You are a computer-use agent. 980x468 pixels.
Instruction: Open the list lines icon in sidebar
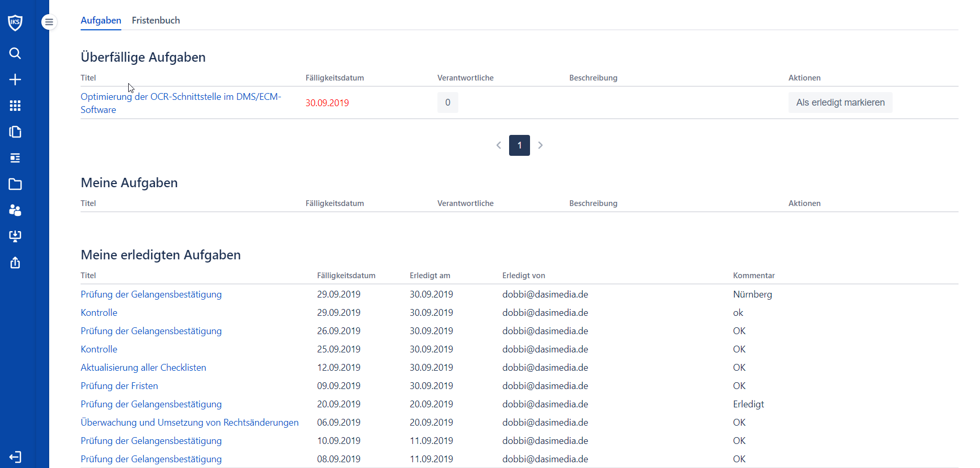pyautogui.click(x=15, y=158)
